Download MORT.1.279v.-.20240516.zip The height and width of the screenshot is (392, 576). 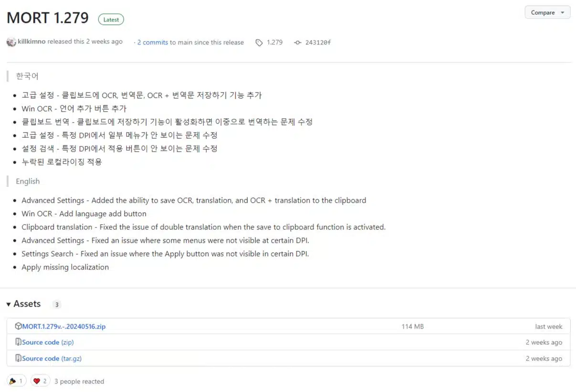(64, 327)
